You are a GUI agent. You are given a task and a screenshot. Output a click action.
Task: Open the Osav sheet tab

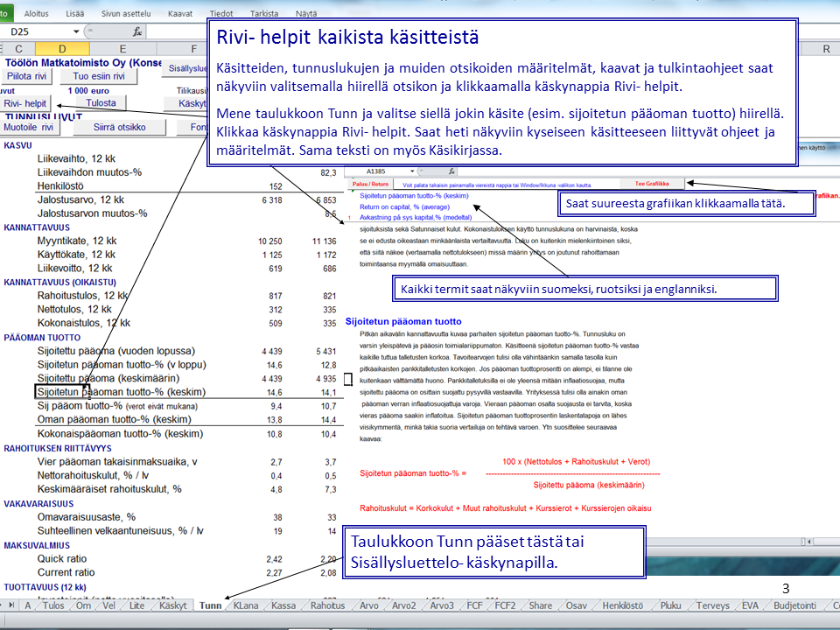pyautogui.click(x=577, y=605)
